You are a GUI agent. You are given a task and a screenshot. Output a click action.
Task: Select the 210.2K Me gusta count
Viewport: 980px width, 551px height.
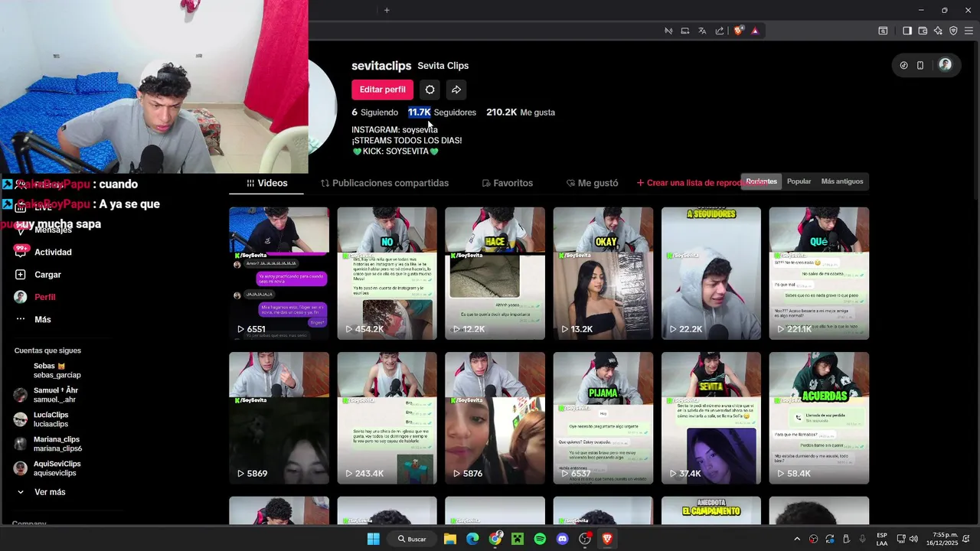click(521, 112)
